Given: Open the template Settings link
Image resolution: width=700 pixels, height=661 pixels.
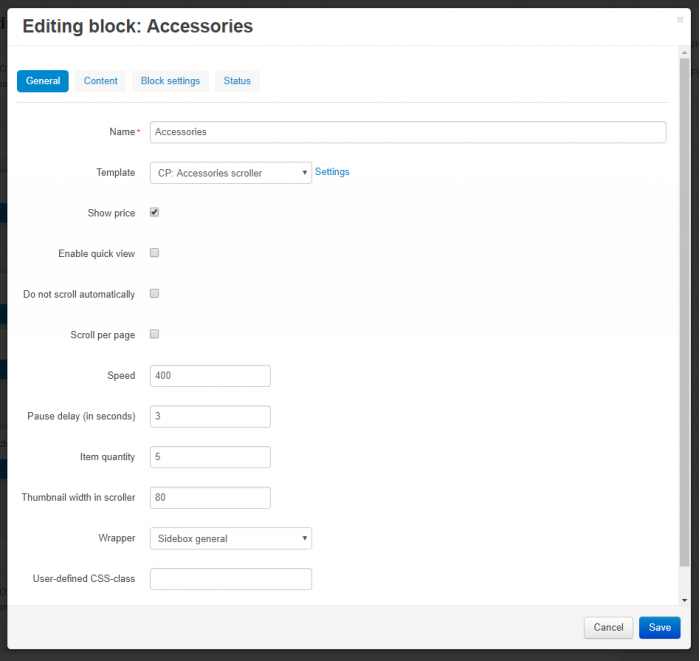Looking at the screenshot, I should (x=332, y=172).
